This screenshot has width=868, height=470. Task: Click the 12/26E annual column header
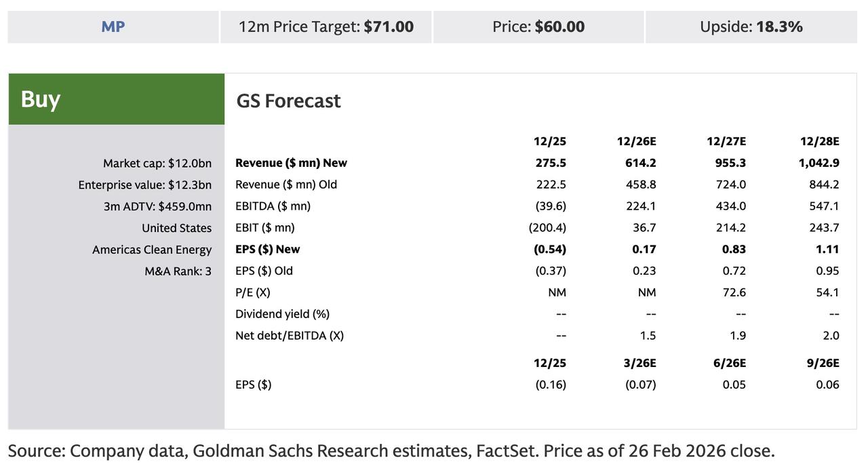point(636,141)
